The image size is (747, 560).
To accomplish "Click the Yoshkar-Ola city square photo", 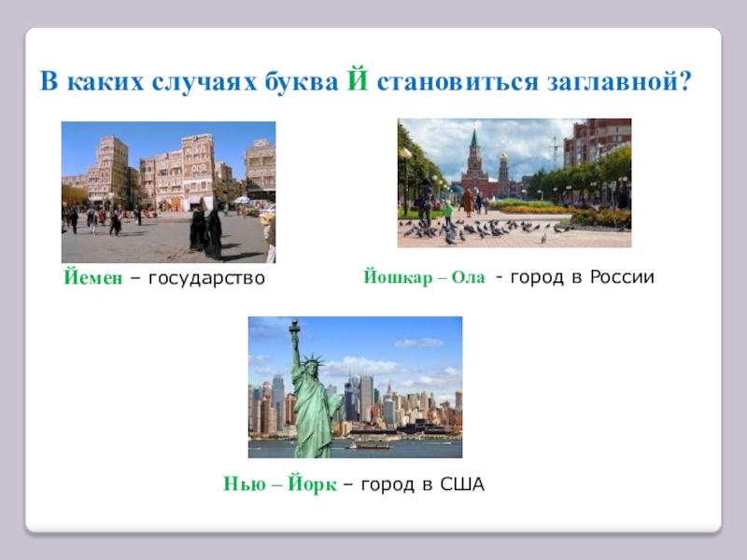I will point(514,183).
